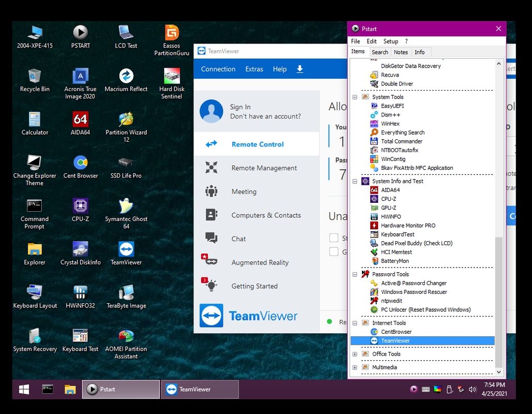Click Pstart scrollbar down arrow

[498, 372]
